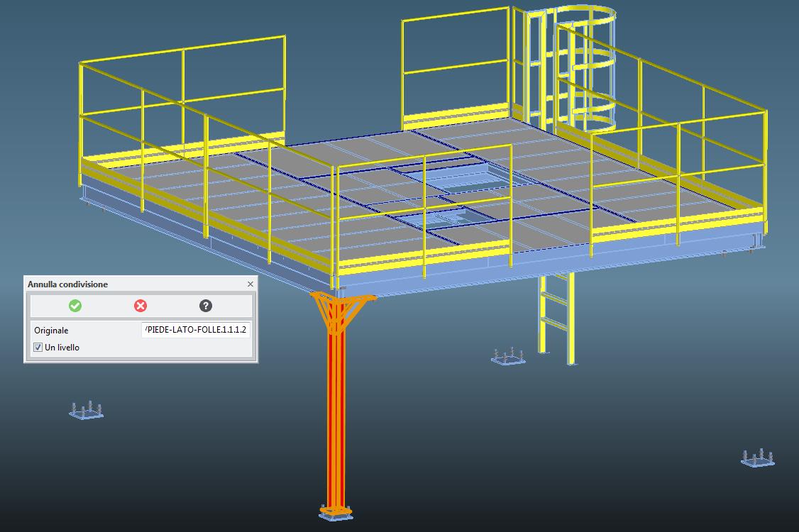
Task: Click the Originale label text
Action: [x=51, y=331]
